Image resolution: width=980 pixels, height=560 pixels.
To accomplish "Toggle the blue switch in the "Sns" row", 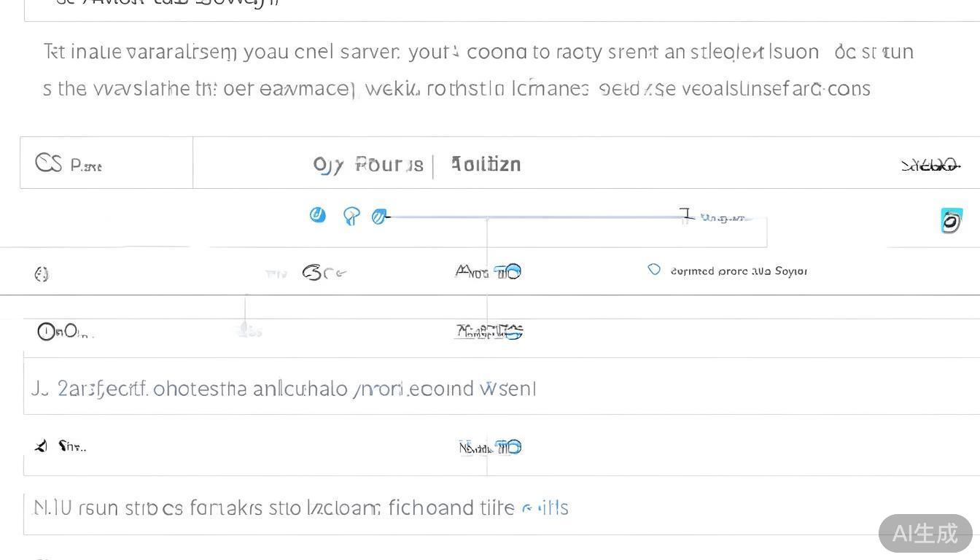I will coord(509,447).
